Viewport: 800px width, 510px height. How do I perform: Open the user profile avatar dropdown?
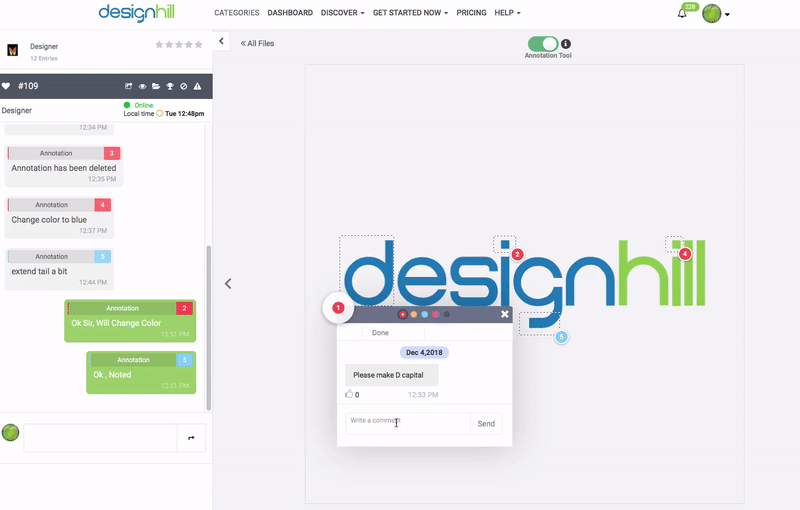click(716, 14)
